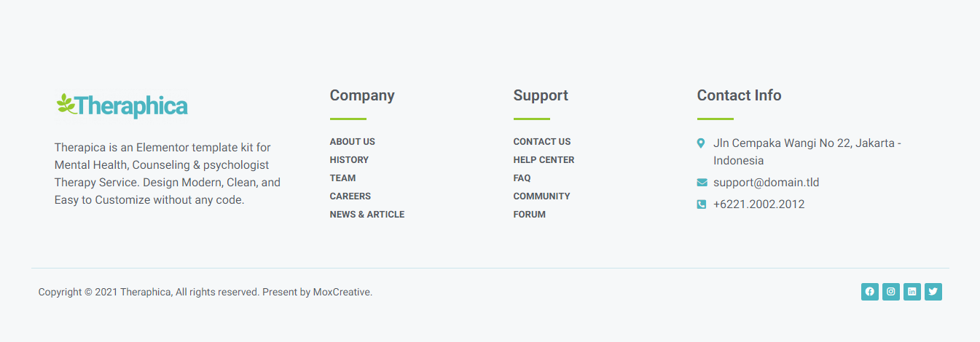Click the +6221.2002.2012 phone number

[x=758, y=204]
